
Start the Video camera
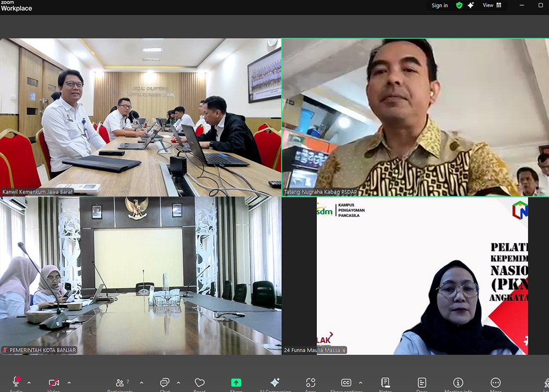(x=54, y=383)
